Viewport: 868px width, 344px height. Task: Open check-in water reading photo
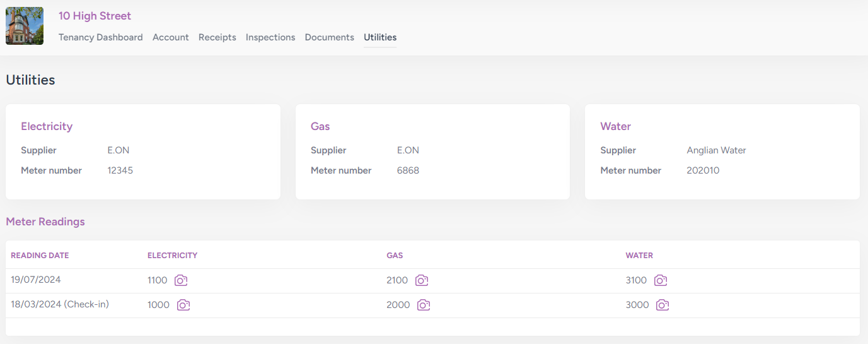(x=663, y=305)
